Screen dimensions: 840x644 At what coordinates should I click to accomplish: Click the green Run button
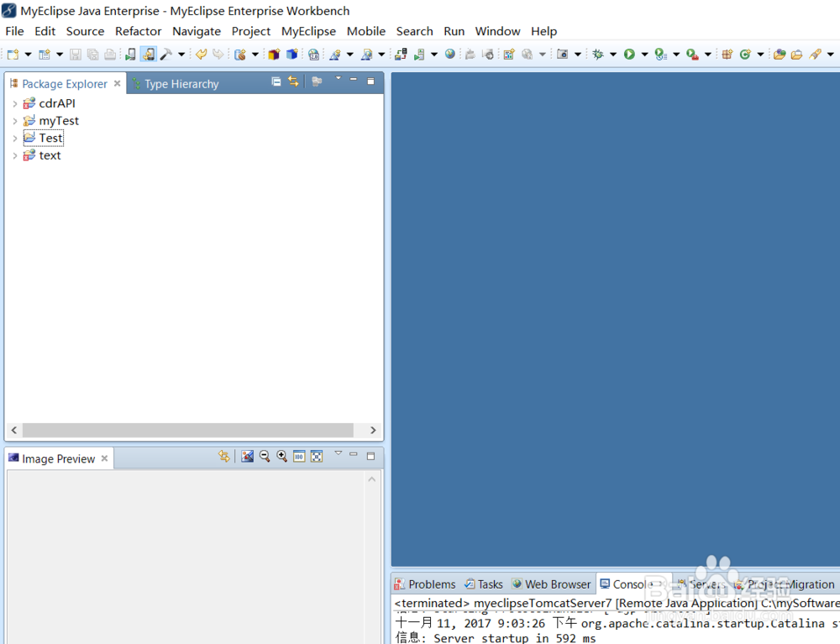[629, 54]
